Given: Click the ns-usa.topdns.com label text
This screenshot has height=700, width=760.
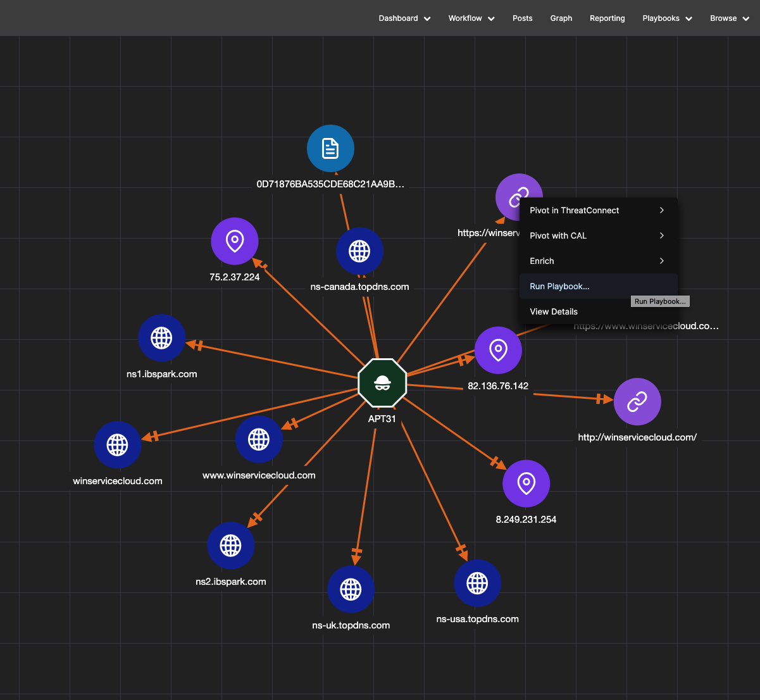Looking at the screenshot, I should coord(477,619).
